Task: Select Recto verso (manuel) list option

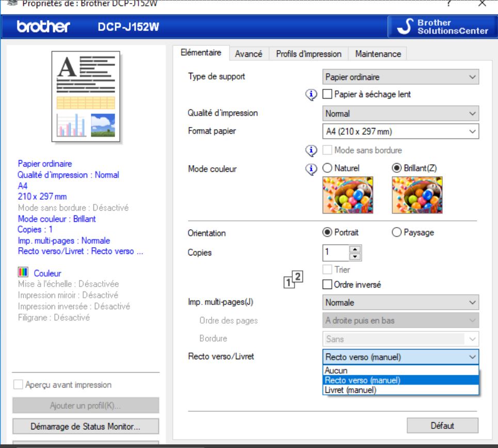Action: (400, 380)
